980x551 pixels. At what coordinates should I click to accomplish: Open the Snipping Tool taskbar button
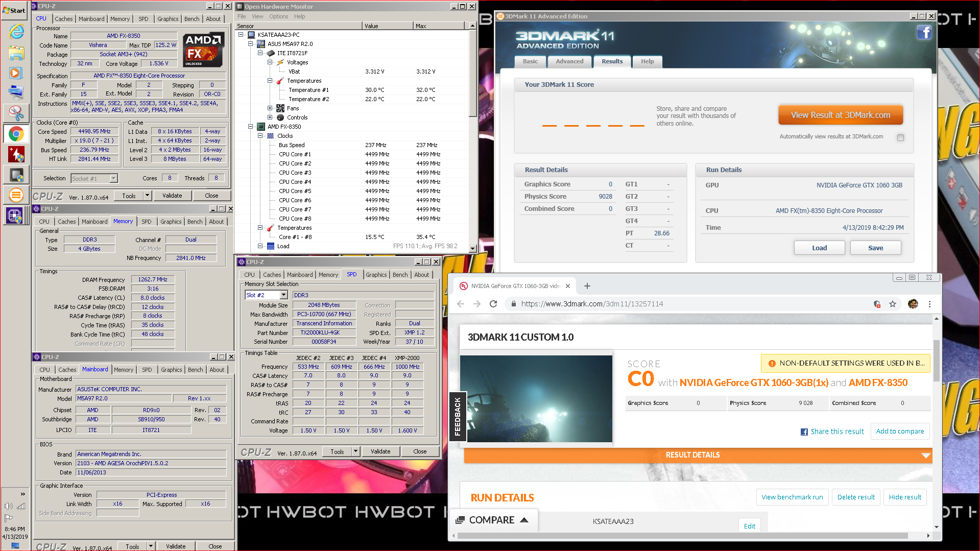point(16,112)
